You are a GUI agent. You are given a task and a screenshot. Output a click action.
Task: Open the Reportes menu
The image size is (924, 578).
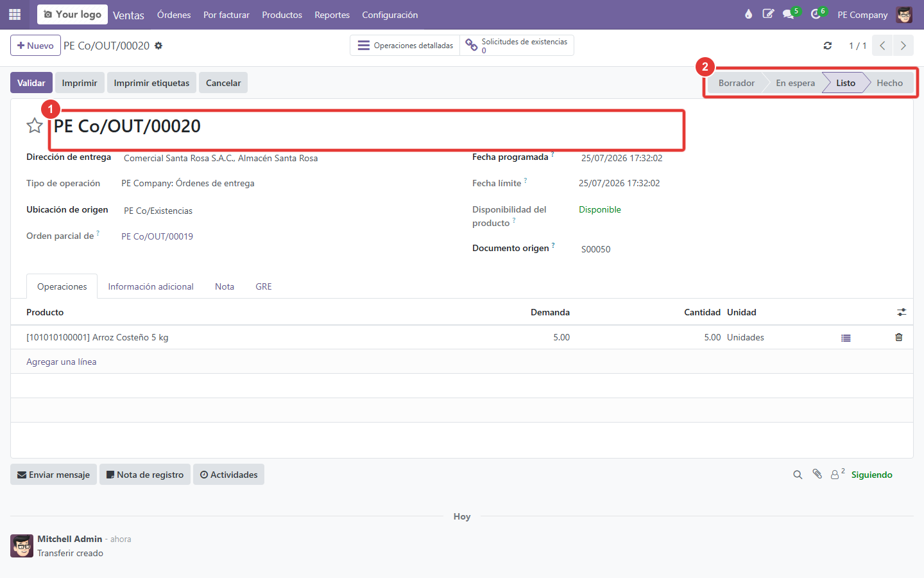point(332,15)
